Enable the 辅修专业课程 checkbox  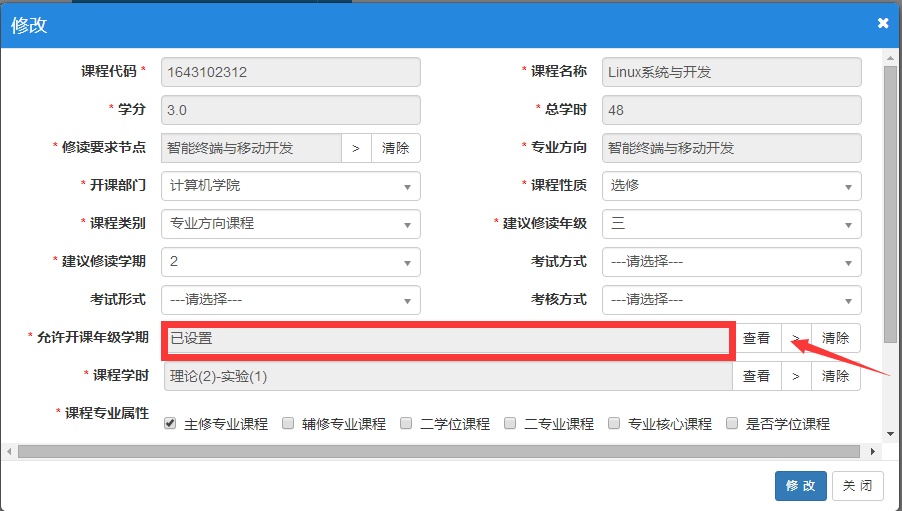[288, 423]
